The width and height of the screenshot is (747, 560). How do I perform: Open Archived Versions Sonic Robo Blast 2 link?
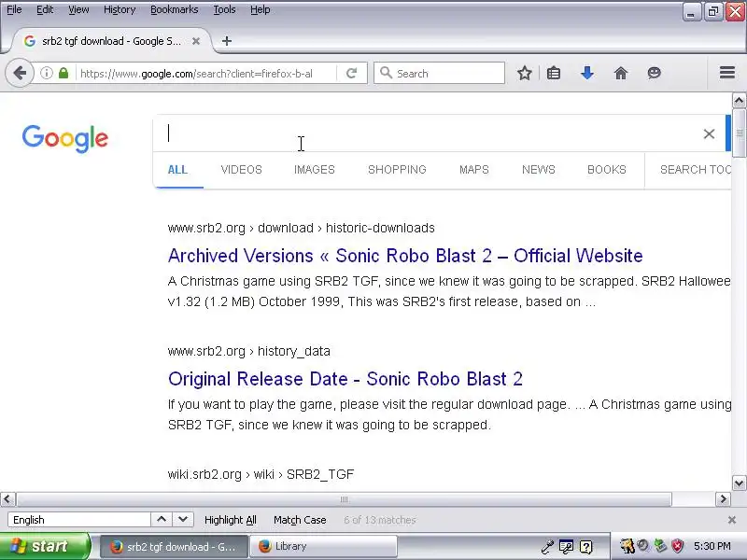click(x=405, y=256)
